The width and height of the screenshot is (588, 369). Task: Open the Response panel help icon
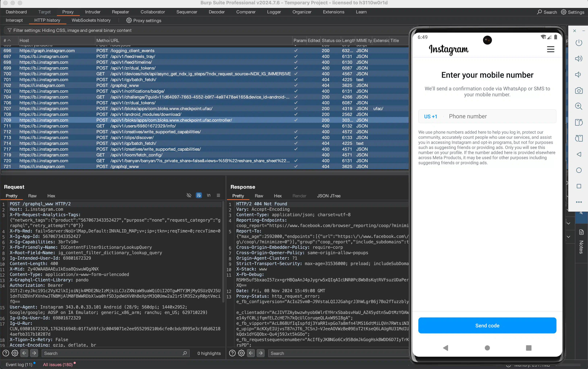tap(232, 353)
